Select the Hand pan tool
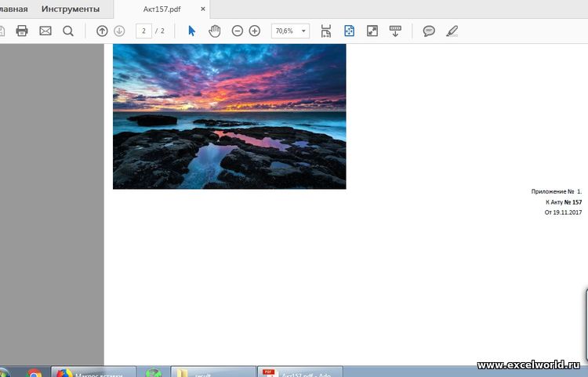Viewport: 588px width, 377px height. [x=214, y=31]
